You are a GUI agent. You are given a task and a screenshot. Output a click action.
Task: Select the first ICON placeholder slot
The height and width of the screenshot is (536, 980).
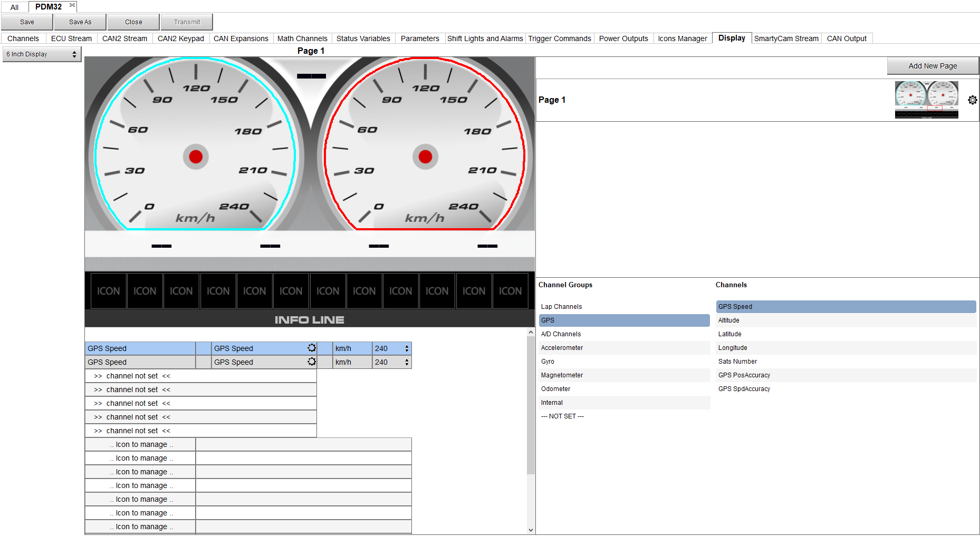click(109, 291)
